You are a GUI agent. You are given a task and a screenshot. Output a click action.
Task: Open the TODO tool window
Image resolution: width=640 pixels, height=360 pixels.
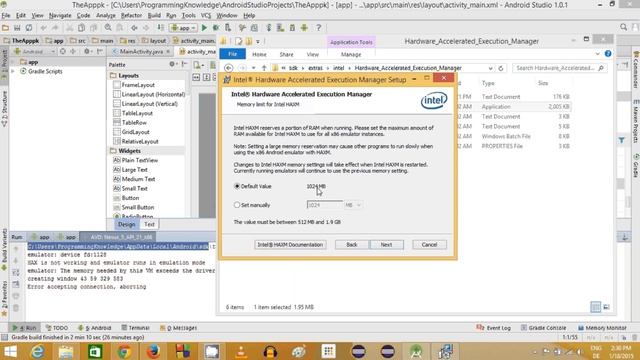click(x=57, y=328)
